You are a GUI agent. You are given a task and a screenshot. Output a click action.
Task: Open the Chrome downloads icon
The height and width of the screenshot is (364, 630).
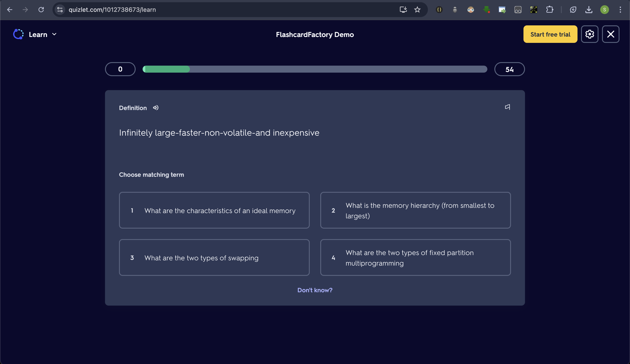click(589, 10)
